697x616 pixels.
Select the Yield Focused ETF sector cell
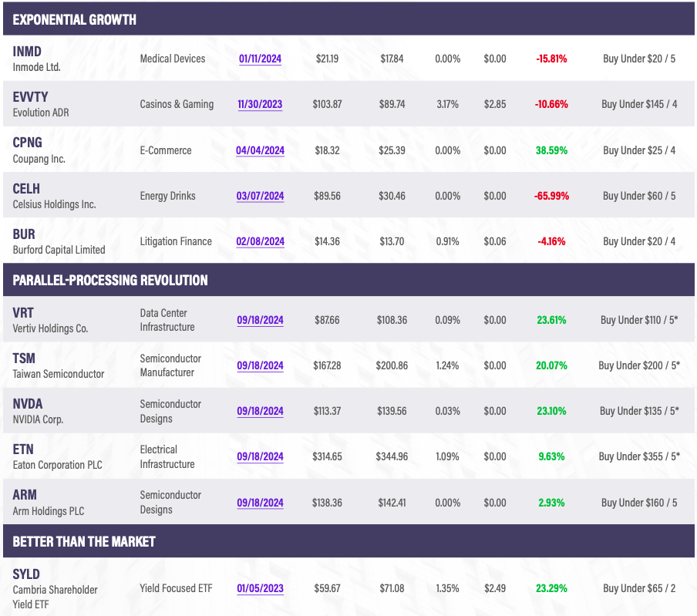tap(176, 588)
